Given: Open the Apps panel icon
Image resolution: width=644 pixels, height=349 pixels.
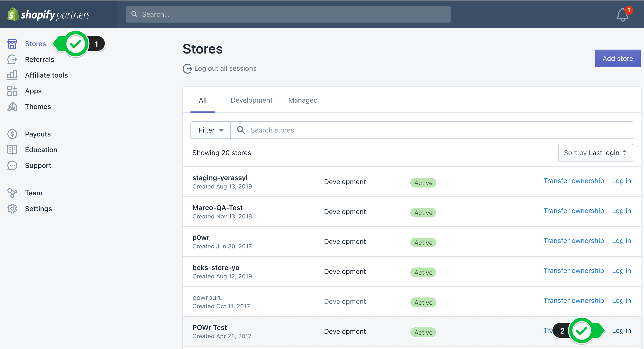Looking at the screenshot, I should (x=12, y=91).
